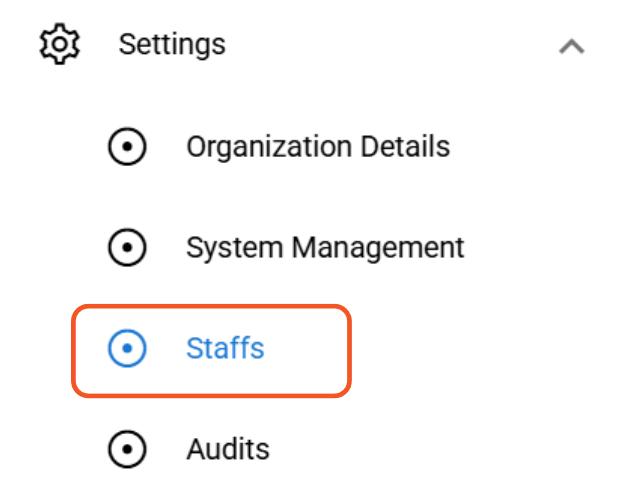Click the System Management text label
This screenshot has width=622, height=502.
(324, 247)
